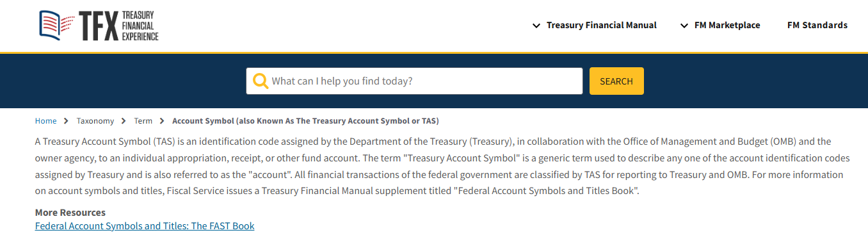Click the More Resources heading
The image size is (868, 244).
[x=70, y=213]
